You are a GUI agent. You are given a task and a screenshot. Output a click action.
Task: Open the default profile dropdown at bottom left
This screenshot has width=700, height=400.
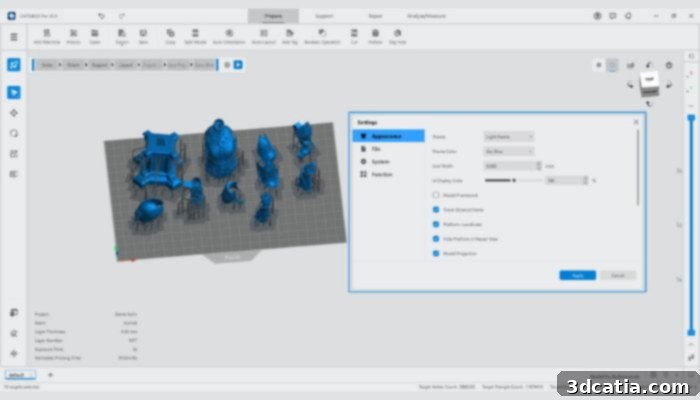(20, 375)
